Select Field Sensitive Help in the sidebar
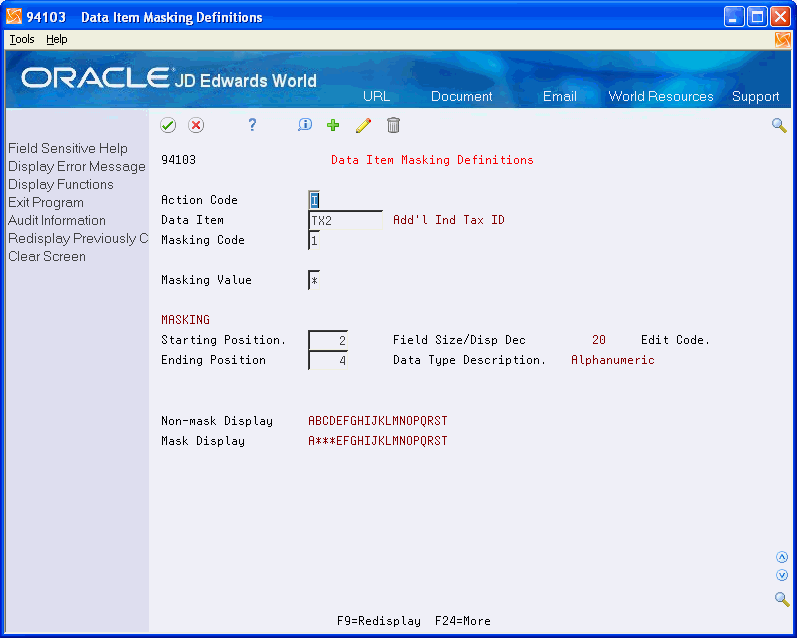This screenshot has height=638, width=797. click(68, 148)
